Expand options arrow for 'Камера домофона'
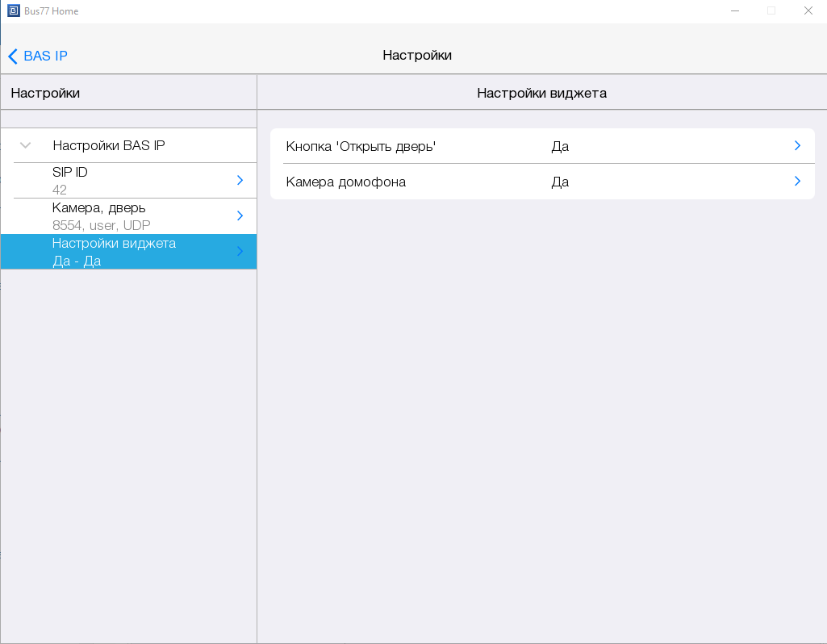The height and width of the screenshot is (644, 827). coord(797,182)
